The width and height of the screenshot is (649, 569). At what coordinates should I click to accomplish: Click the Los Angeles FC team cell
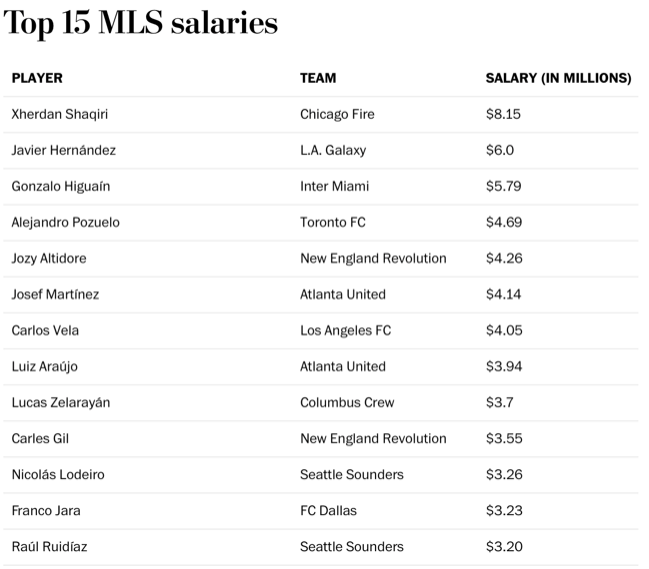(x=345, y=330)
